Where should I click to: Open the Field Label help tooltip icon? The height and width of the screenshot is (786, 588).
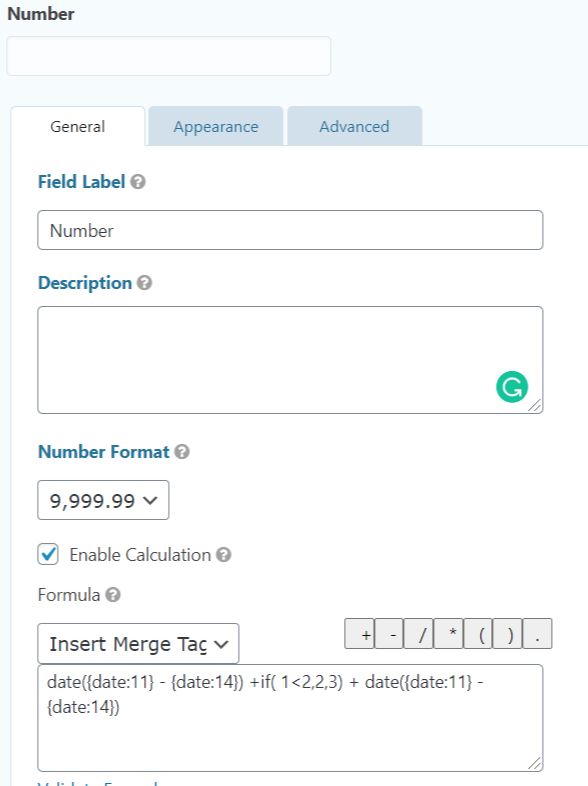pos(138,181)
